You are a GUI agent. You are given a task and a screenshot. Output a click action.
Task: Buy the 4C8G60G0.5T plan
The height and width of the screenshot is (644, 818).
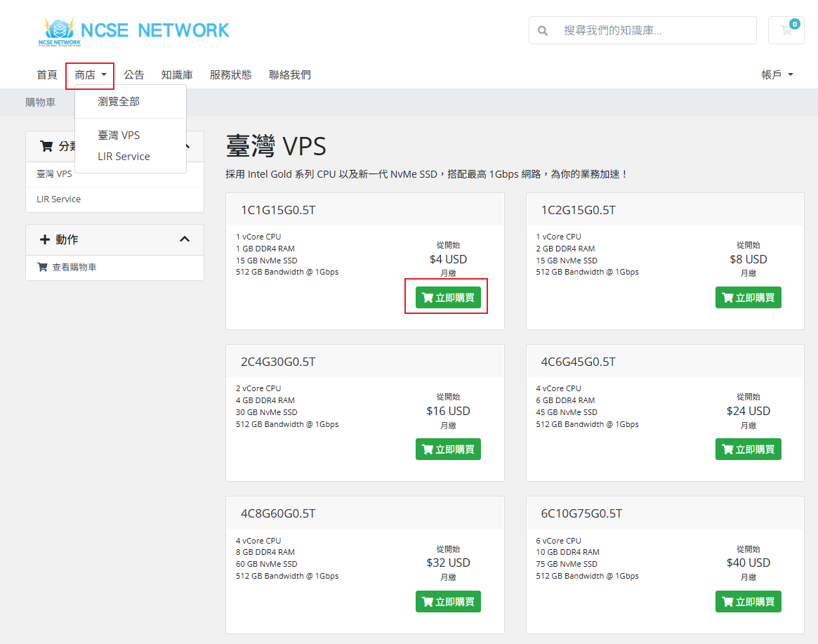pos(447,602)
